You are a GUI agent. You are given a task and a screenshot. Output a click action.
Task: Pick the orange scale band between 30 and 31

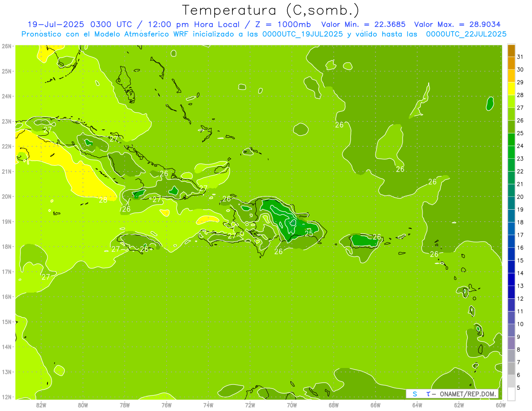[x=511, y=63]
